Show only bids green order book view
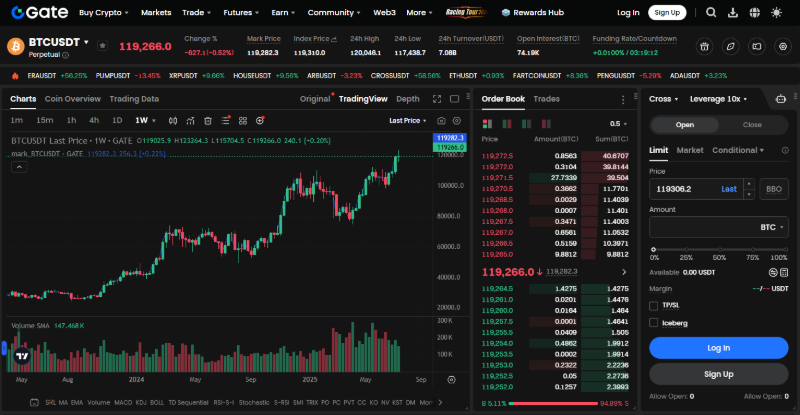This screenshot has height=415, width=800. click(x=526, y=124)
